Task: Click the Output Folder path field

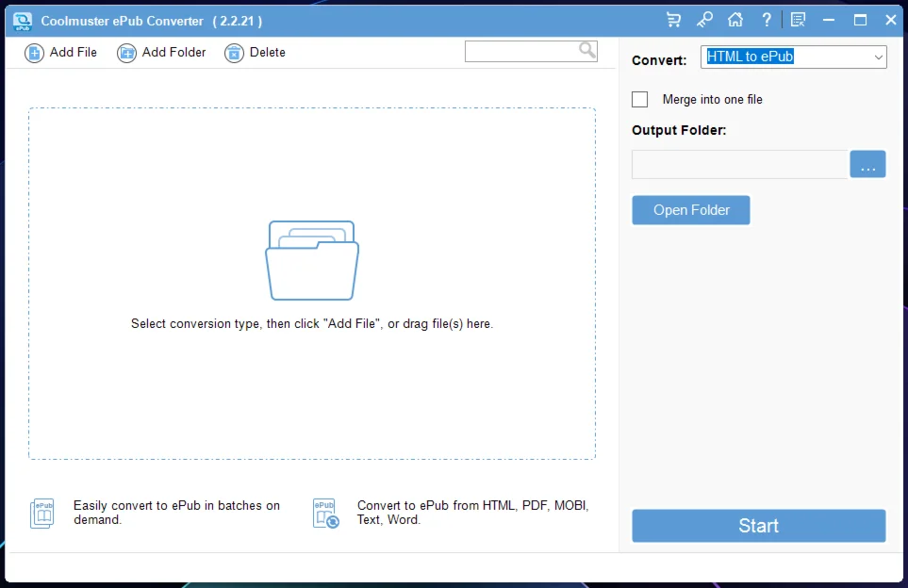Action: (739, 165)
